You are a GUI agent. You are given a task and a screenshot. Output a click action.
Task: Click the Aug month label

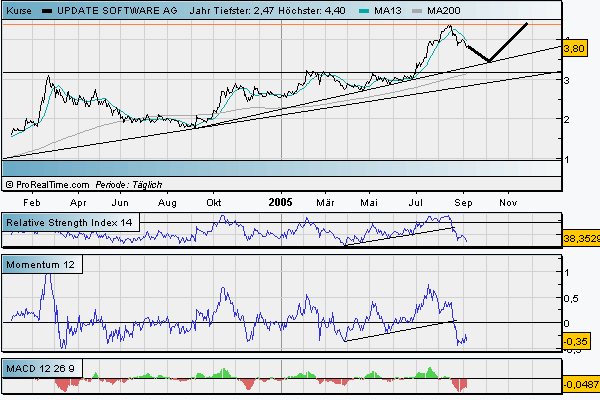coord(167,202)
